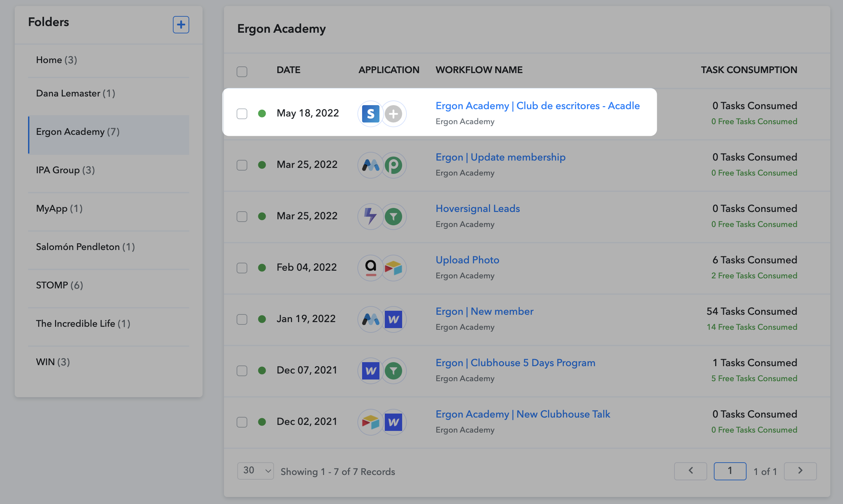Open the Ergon Academy | New Clubhouse Talk workflow
Image resolution: width=843 pixels, height=504 pixels.
523,414
